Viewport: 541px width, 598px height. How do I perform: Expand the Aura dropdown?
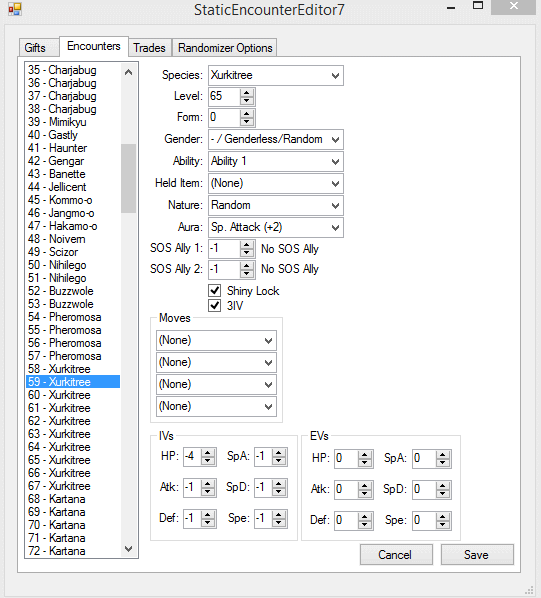(276, 227)
